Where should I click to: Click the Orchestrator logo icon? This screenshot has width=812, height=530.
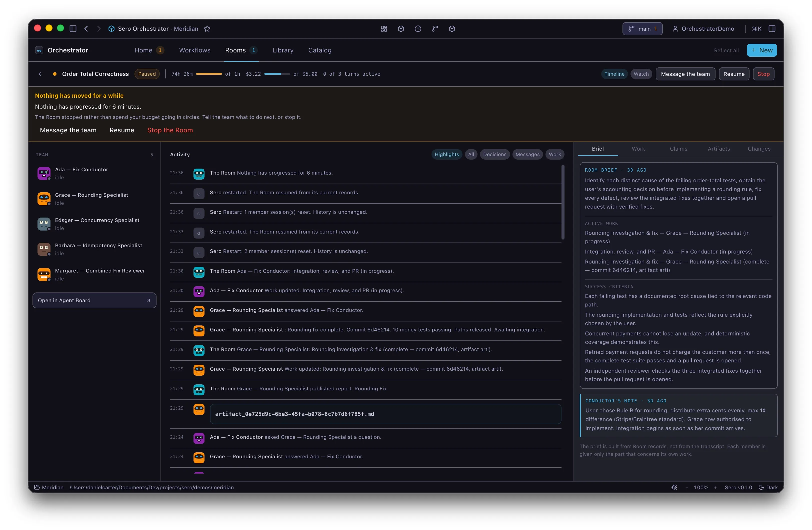pos(39,50)
